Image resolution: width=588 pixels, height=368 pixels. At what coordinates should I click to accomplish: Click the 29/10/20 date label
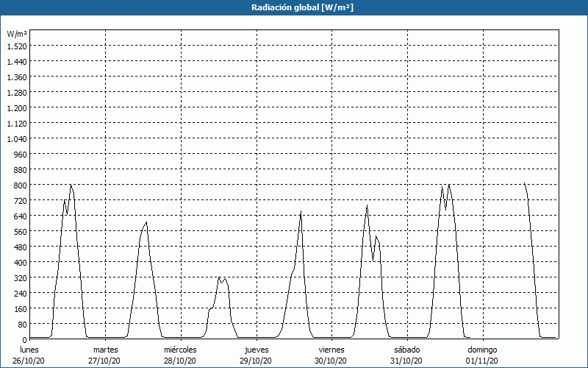pyautogui.click(x=256, y=361)
